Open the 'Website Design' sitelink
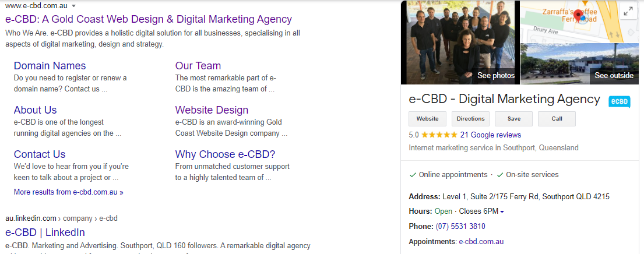The width and height of the screenshot is (644, 254). point(212,110)
